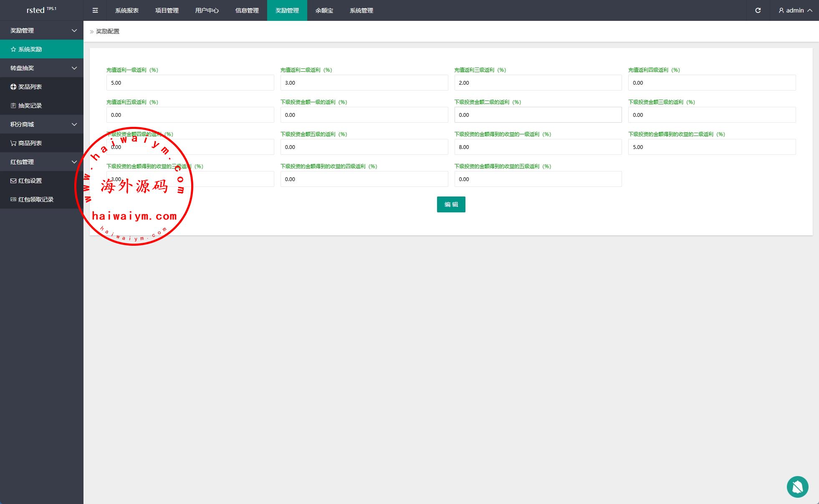Open 红包领取记录 from the sidebar
Image resolution: width=819 pixels, height=504 pixels.
coord(36,199)
